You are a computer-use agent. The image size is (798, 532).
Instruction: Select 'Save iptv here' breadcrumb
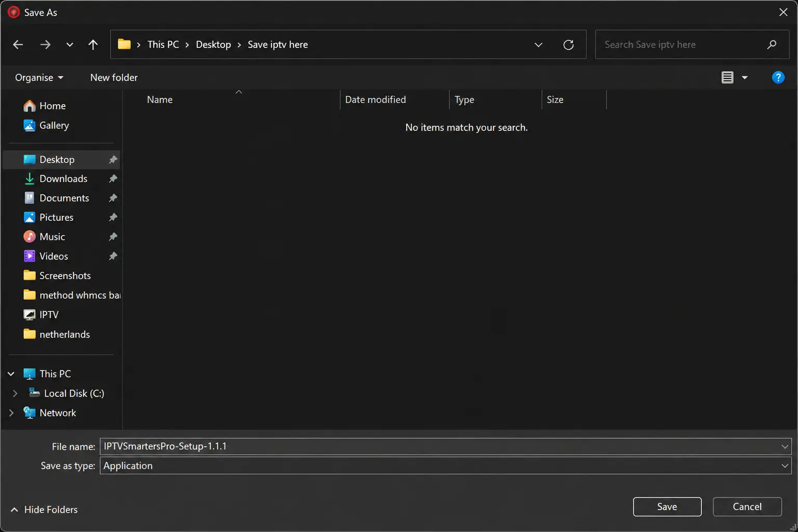click(278, 45)
